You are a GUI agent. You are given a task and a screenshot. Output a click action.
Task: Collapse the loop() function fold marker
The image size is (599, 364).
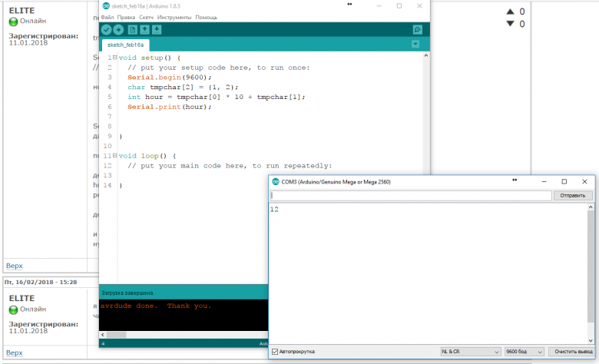[114, 155]
